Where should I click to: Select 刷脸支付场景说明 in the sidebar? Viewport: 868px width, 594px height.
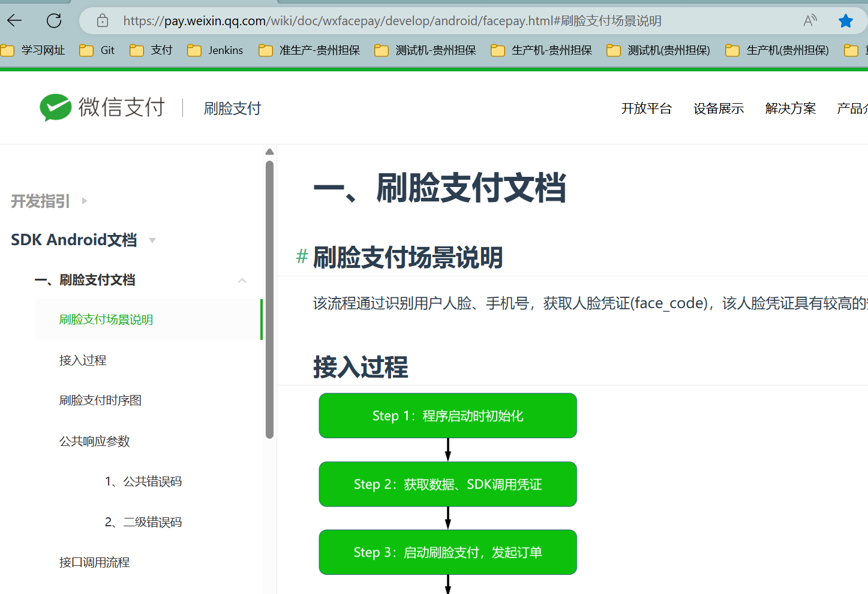coord(106,319)
